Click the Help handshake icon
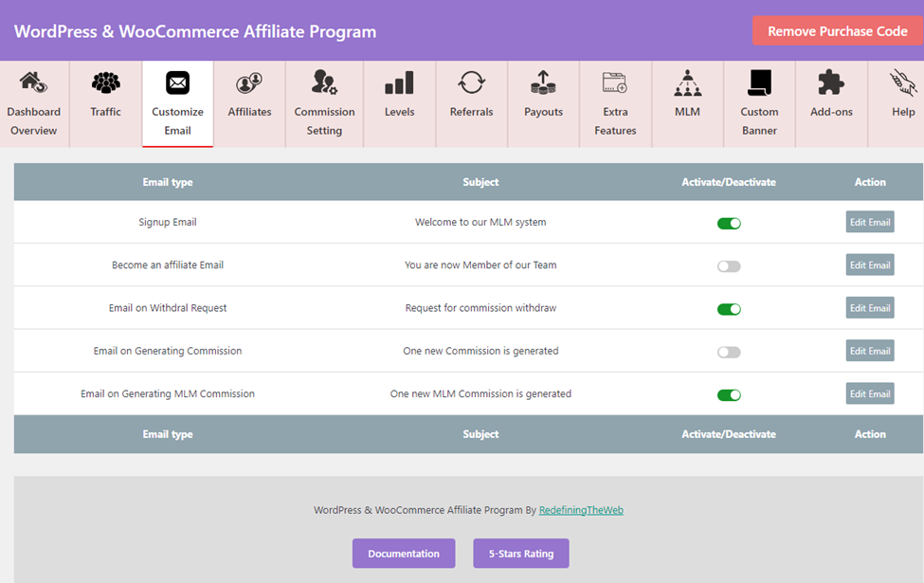The height and width of the screenshot is (583, 924). pyautogui.click(x=903, y=82)
